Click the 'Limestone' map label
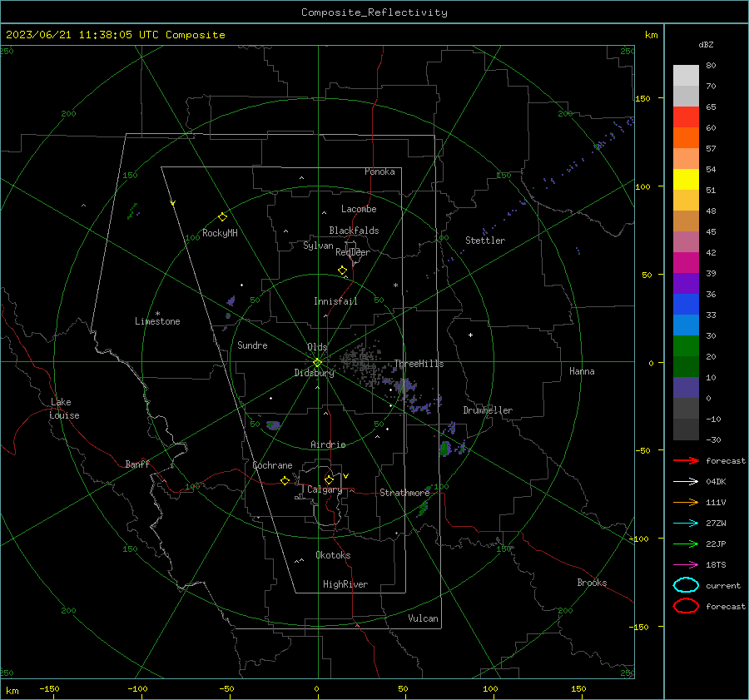Viewport: 749px width, 700px height. (x=157, y=321)
